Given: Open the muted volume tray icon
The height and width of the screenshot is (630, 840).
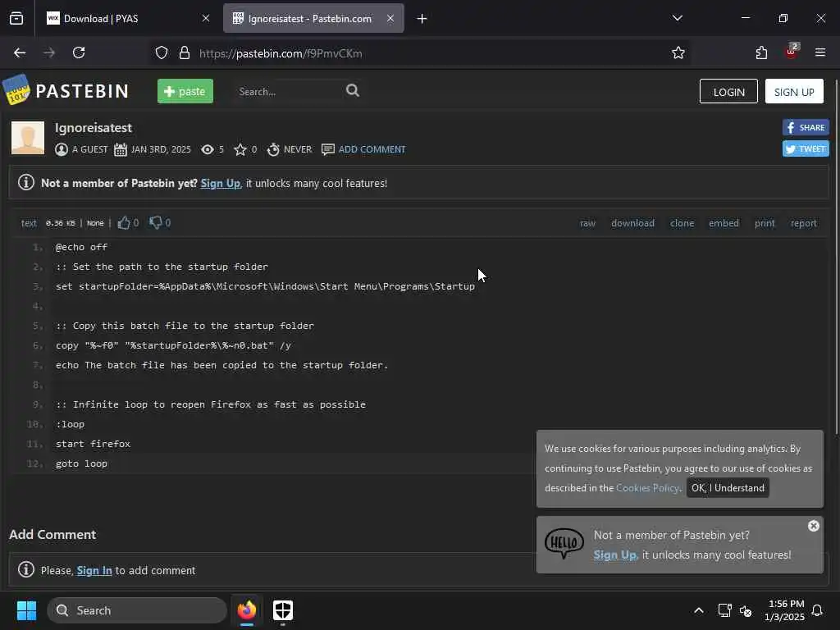Looking at the screenshot, I should pos(746,610).
